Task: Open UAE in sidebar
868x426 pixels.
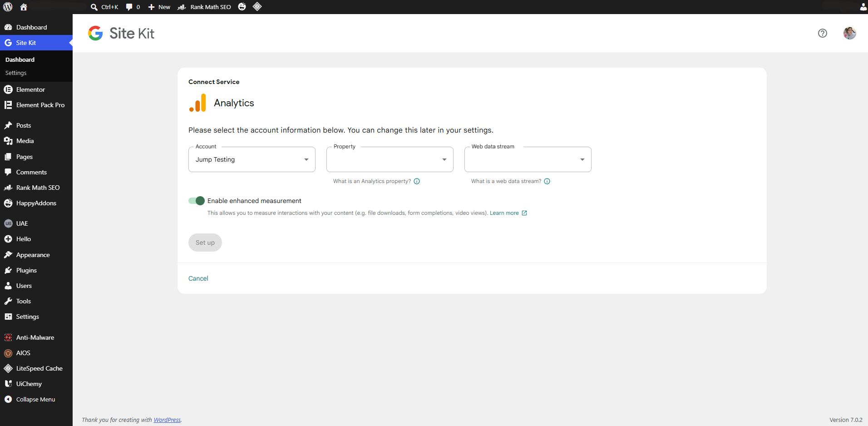Action: 36,223
